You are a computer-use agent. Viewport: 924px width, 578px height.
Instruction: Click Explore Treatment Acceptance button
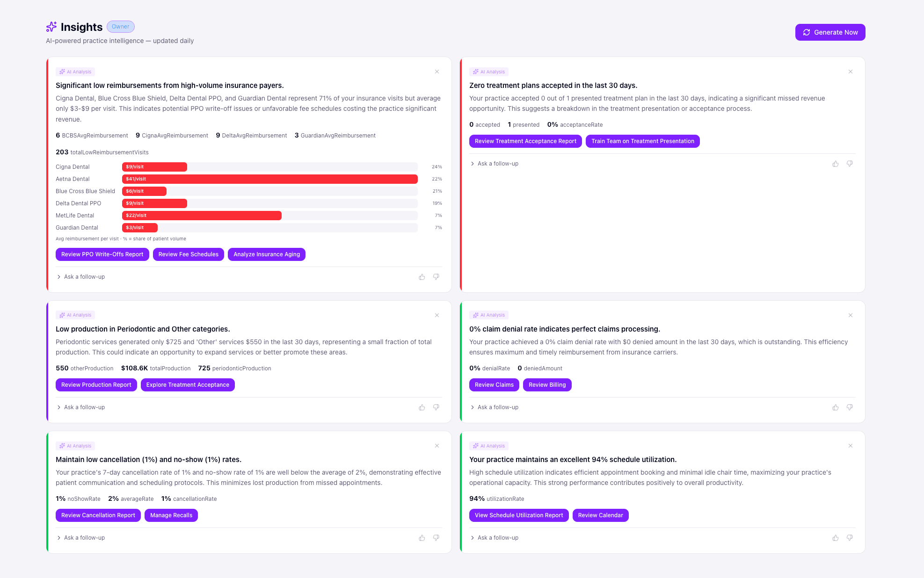coord(188,385)
